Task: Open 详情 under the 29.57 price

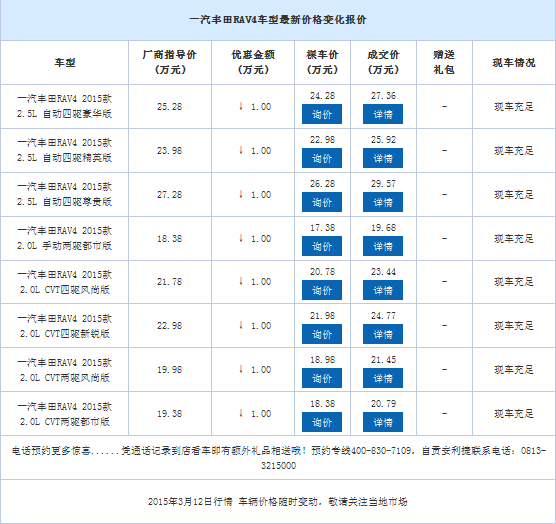Action: pyautogui.click(x=383, y=202)
